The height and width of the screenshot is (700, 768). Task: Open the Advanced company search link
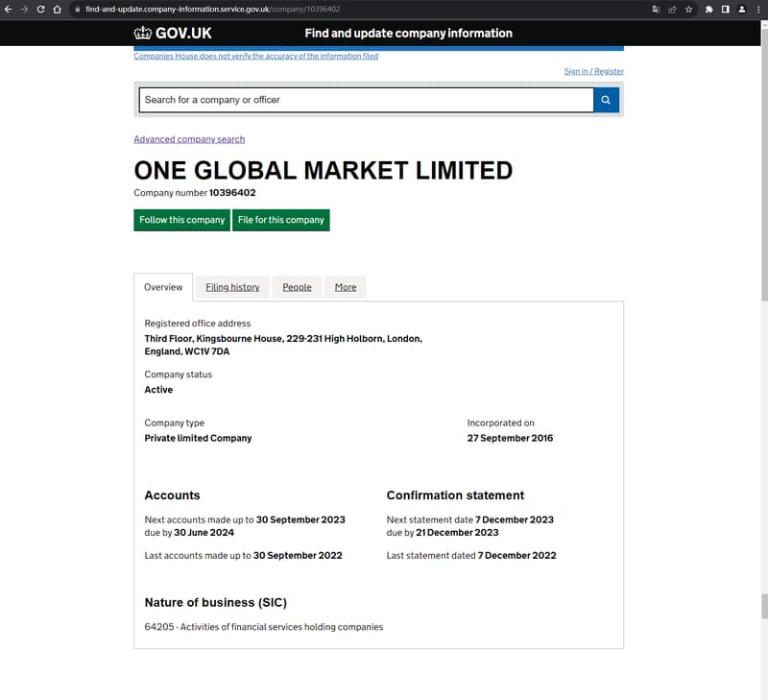click(189, 139)
